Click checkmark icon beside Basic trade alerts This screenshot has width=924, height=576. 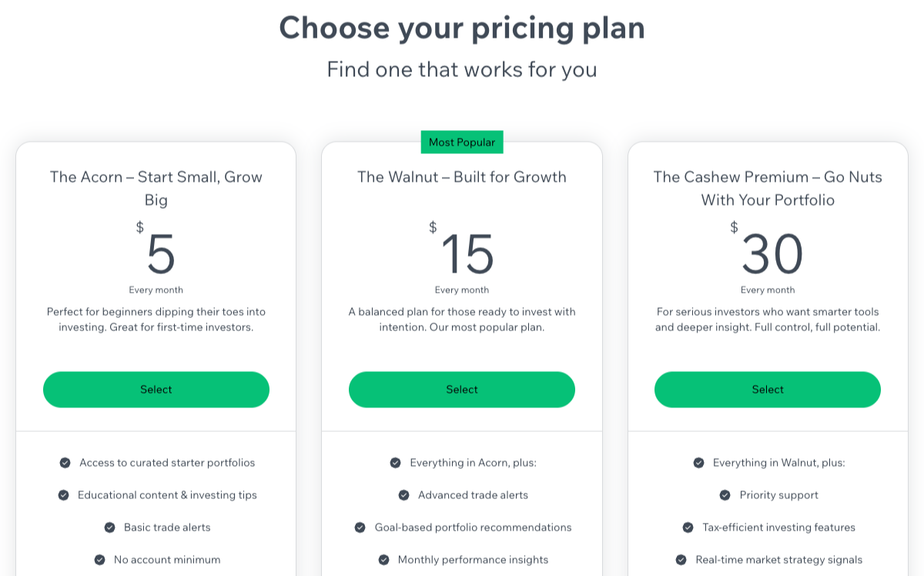tap(110, 527)
